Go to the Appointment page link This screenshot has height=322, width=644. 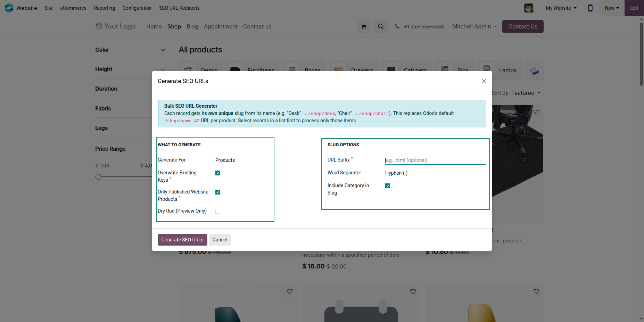tap(221, 26)
